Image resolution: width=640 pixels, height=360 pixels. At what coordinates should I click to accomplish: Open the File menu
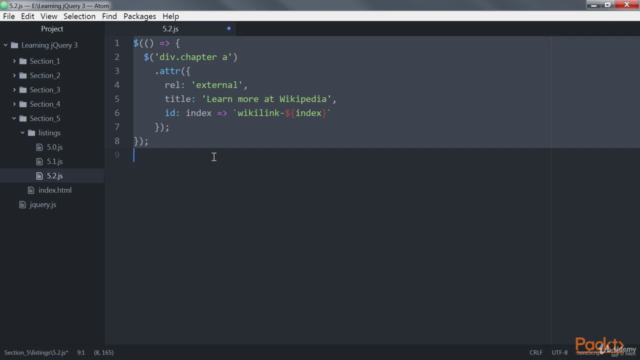coord(9,16)
